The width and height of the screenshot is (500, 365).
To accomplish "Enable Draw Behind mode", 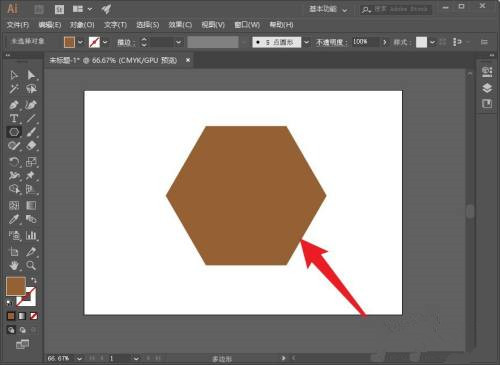I will pos(22,330).
